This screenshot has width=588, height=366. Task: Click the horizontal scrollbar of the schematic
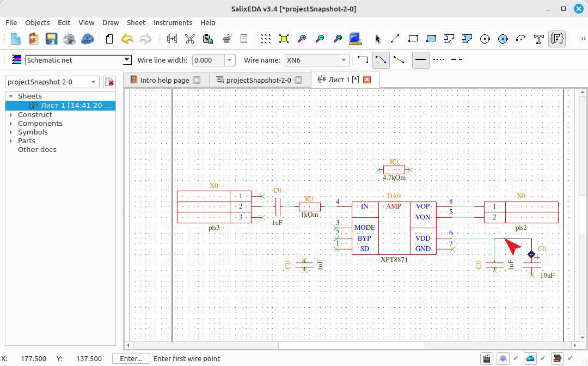click(351, 345)
